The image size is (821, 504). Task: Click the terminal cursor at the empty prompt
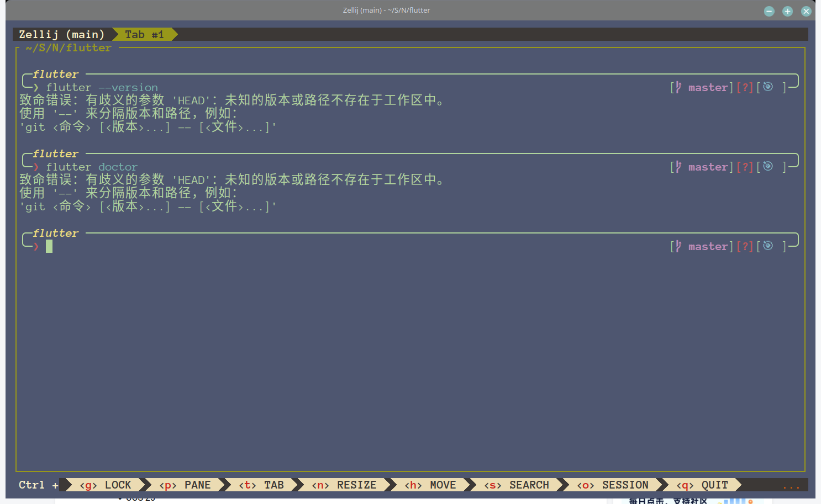49,246
